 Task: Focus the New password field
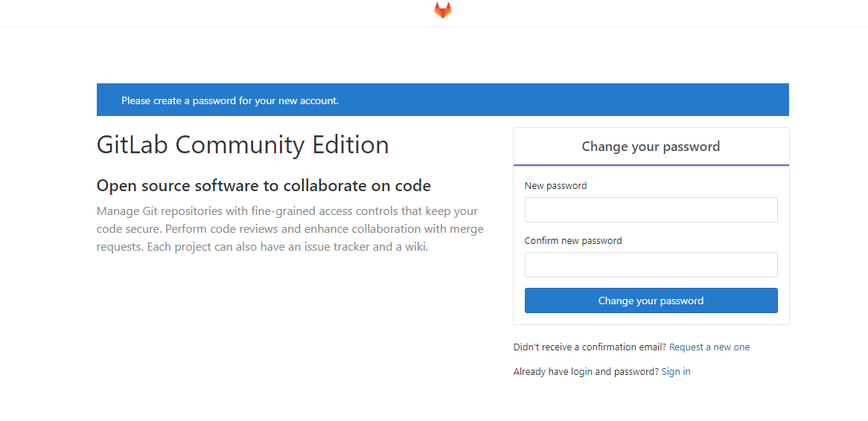pos(651,210)
